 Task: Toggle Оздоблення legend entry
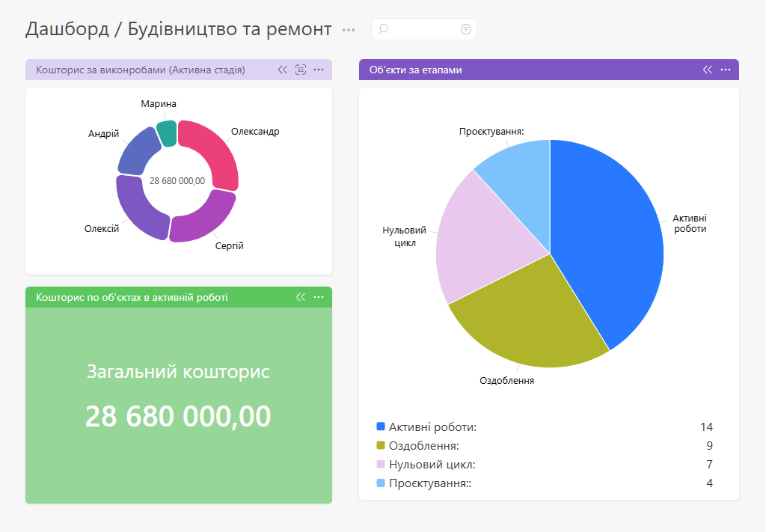click(x=417, y=445)
